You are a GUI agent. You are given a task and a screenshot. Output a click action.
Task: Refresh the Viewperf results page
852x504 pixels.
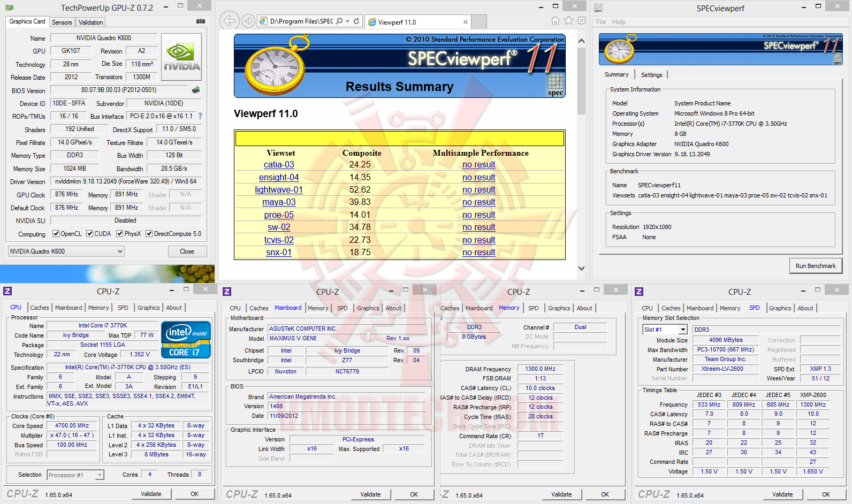[356, 21]
